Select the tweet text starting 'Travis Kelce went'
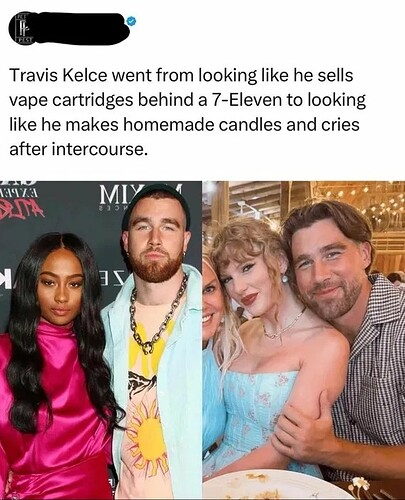This screenshot has width=405, height=500. [188, 112]
